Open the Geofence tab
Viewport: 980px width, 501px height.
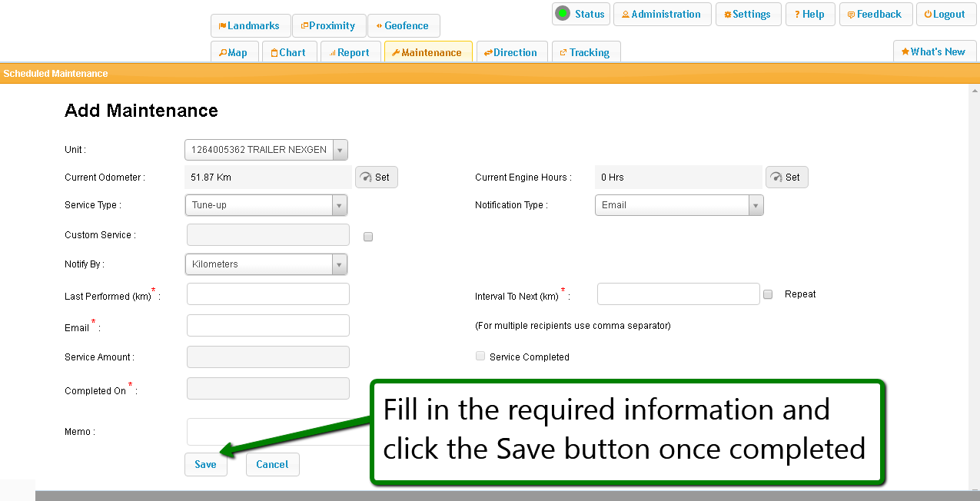point(404,25)
